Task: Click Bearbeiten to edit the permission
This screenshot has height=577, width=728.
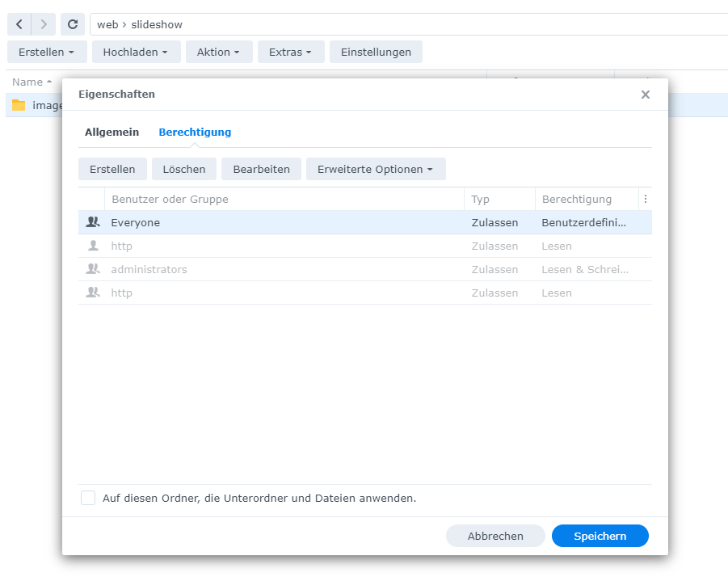Action: pyautogui.click(x=261, y=169)
